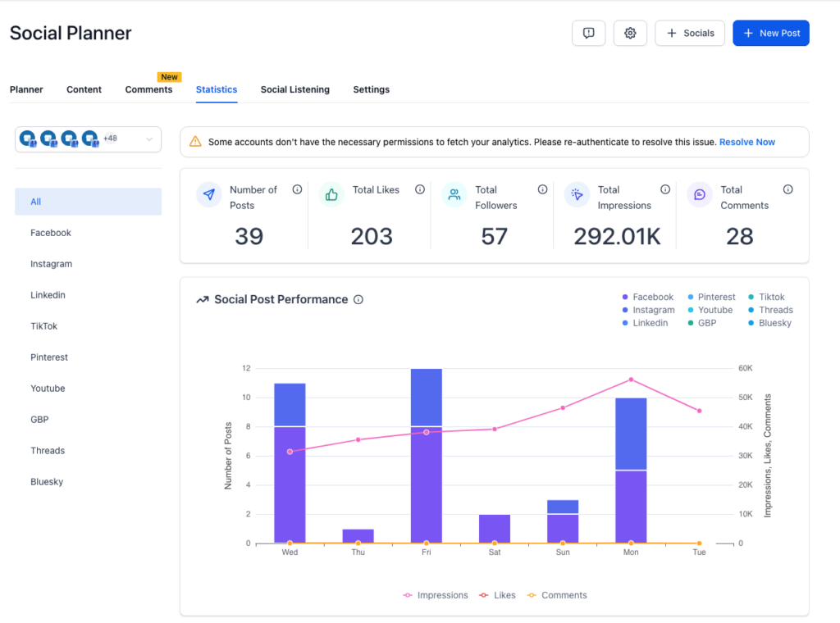Open settings via the gear icon
This screenshot has height=623, width=840.
pyautogui.click(x=630, y=33)
